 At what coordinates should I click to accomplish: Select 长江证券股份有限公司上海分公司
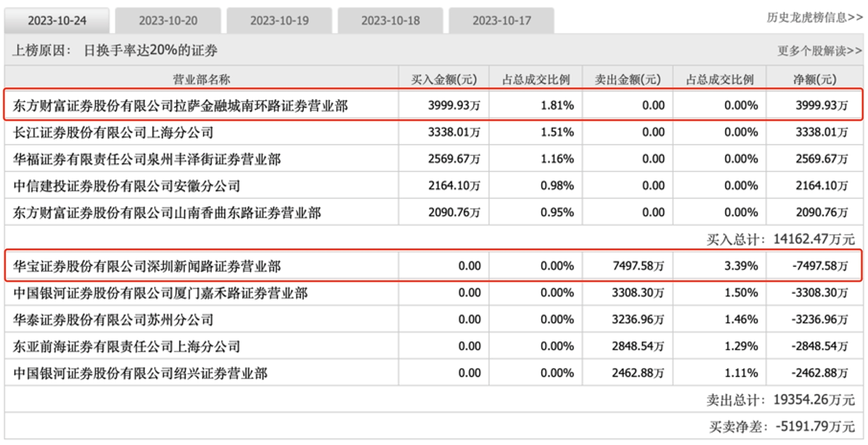(113, 131)
